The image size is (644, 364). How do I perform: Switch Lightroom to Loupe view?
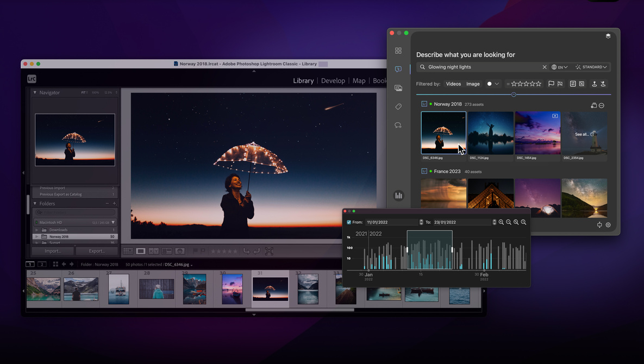(x=140, y=251)
